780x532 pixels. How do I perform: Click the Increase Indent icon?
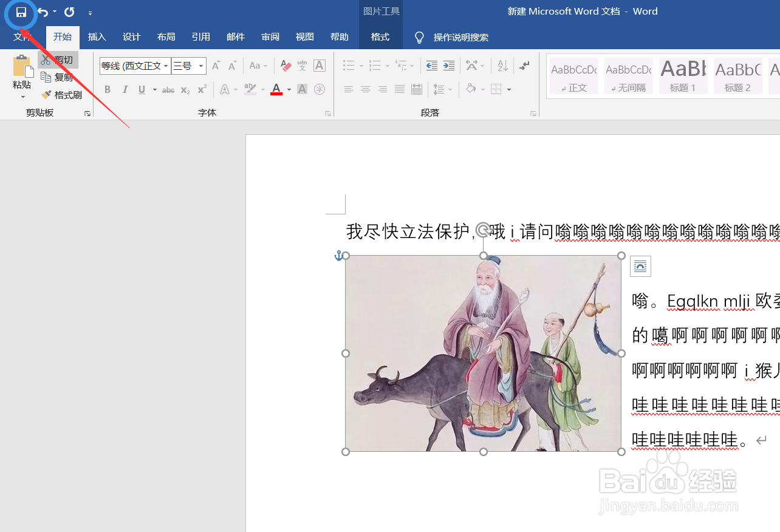coord(449,66)
